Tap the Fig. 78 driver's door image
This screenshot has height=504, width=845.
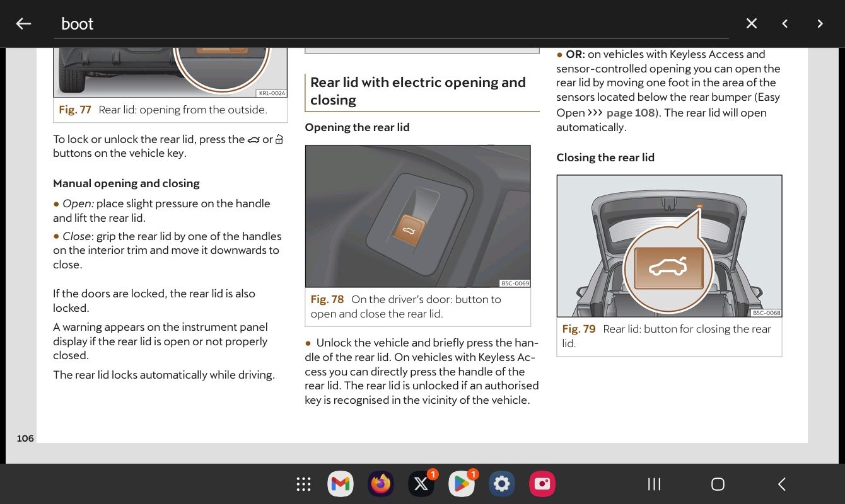point(417,216)
